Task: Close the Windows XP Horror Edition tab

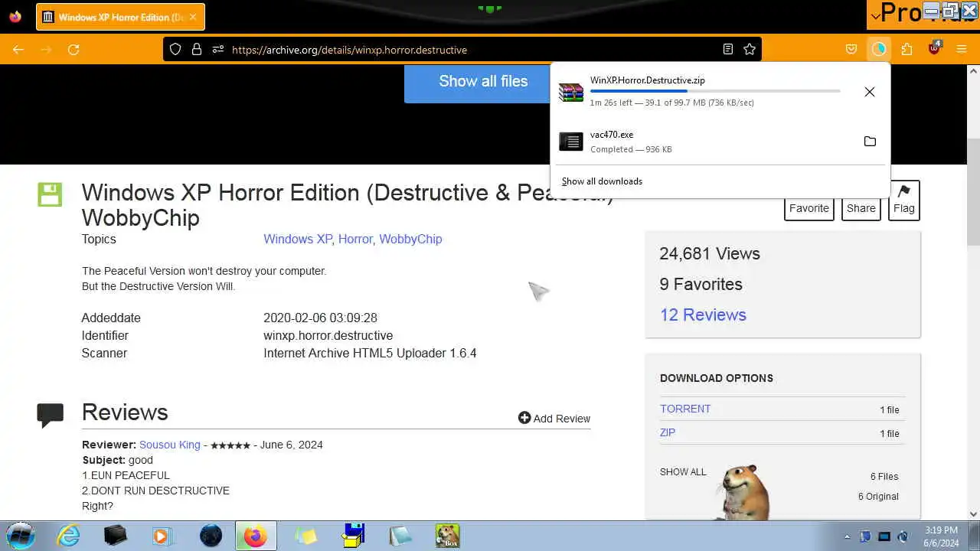Action: 193,17
